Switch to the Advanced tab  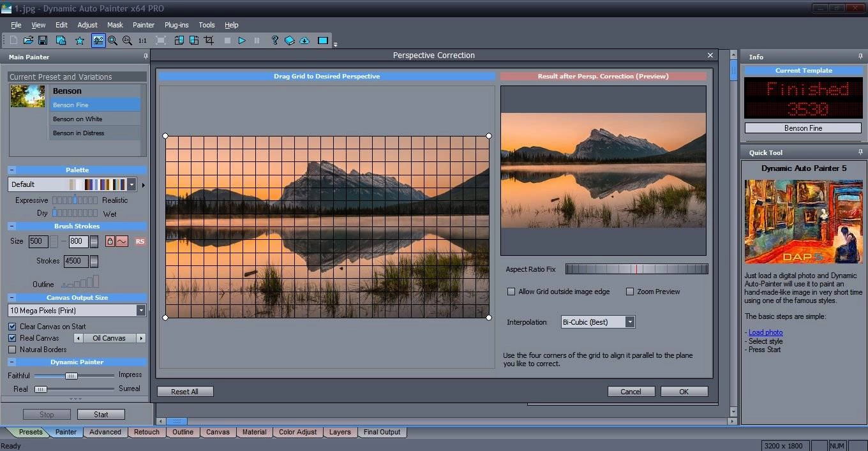[x=105, y=432]
